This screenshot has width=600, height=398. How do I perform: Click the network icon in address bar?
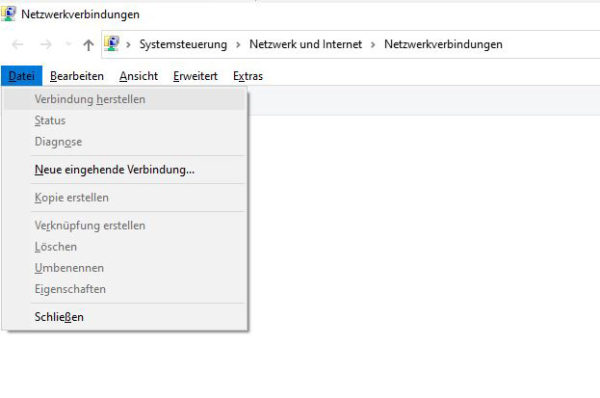click(x=112, y=44)
